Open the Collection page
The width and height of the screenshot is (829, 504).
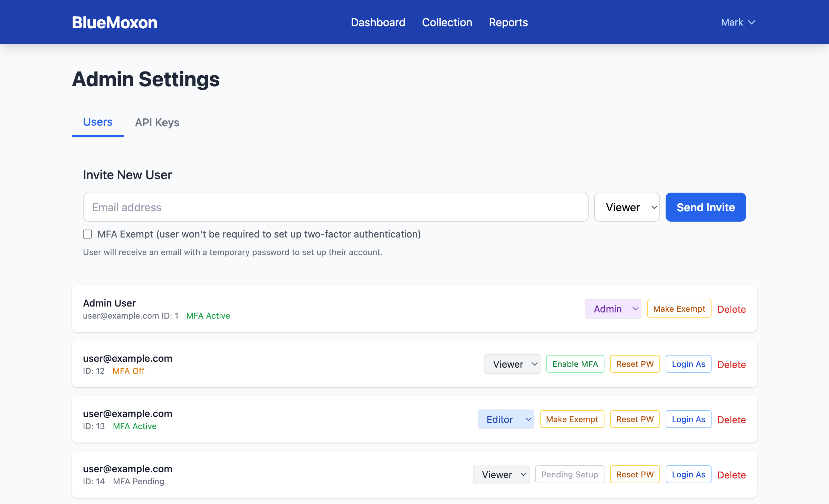pyautogui.click(x=447, y=22)
